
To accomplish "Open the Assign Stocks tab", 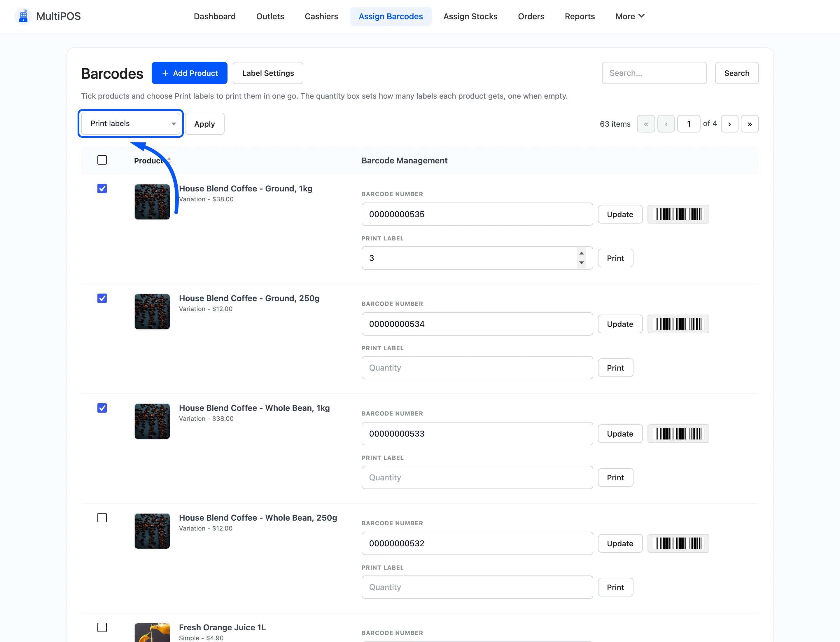I will coord(470,16).
